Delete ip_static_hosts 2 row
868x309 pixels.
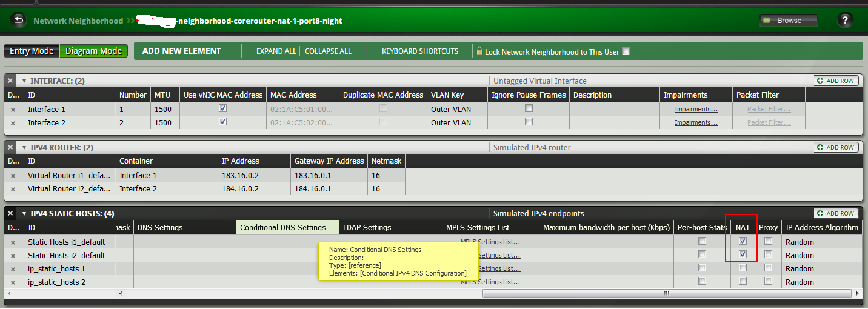click(x=13, y=282)
